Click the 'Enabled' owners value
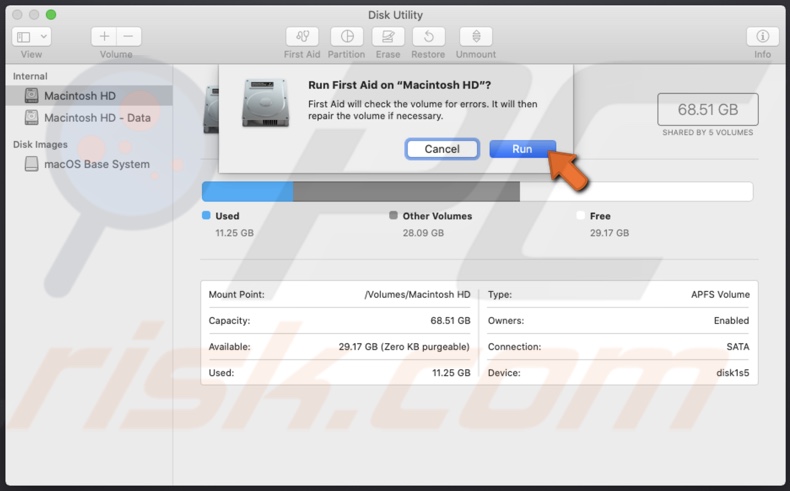The image size is (790, 491). 731,321
